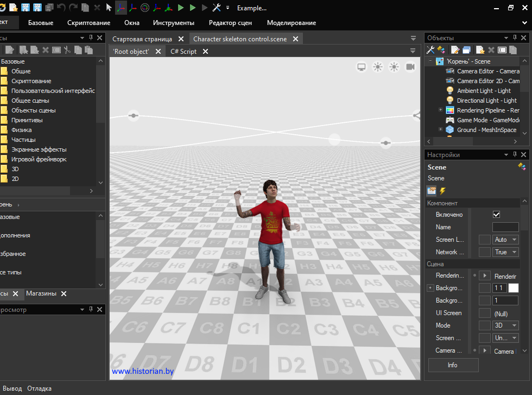Click the rotate gizmo circle tool

click(145, 8)
